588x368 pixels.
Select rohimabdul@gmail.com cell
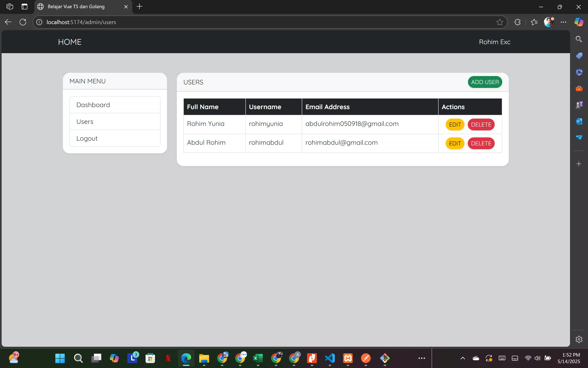tap(370, 143)
